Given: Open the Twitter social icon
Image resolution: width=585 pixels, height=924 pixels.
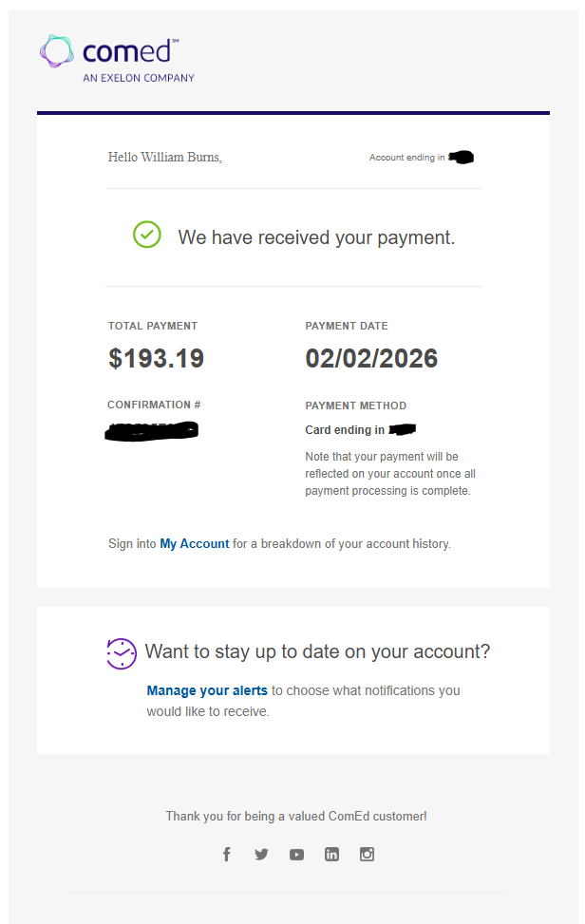Looking at the screenshot, I should pos(262,854).
